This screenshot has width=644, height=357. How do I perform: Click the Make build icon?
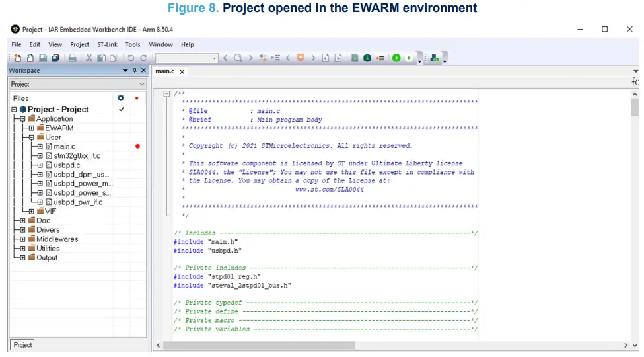click(x=367, y=58)
